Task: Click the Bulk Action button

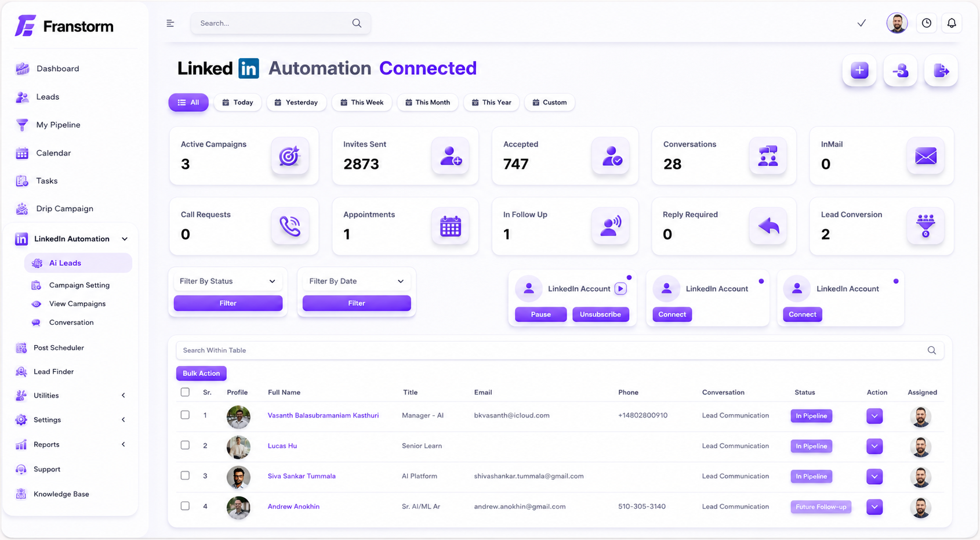Action: [x=201, y=374]
